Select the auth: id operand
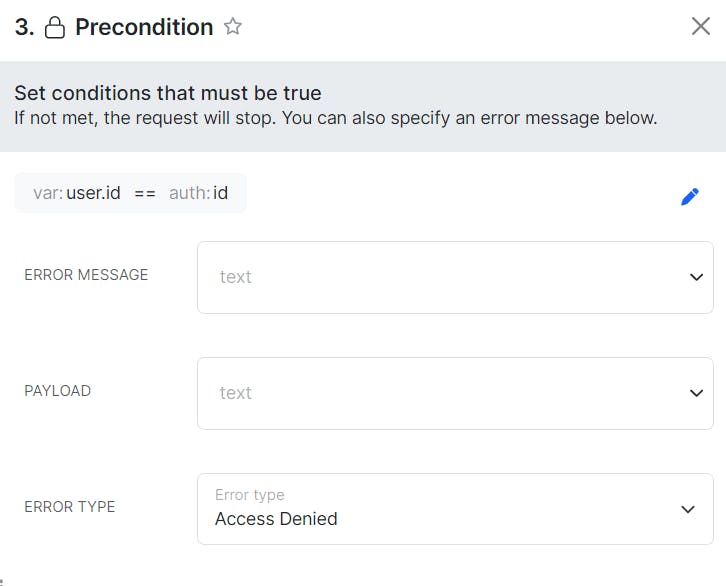Screen dimensions: 726x586 point(198,193)
